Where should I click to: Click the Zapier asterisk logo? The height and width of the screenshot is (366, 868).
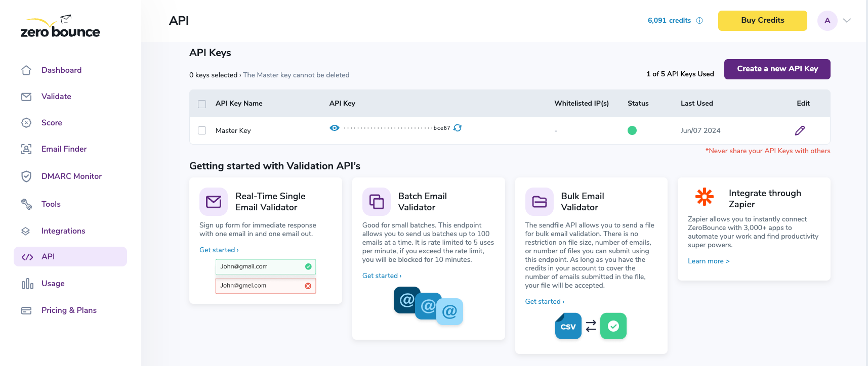(705, 197)
